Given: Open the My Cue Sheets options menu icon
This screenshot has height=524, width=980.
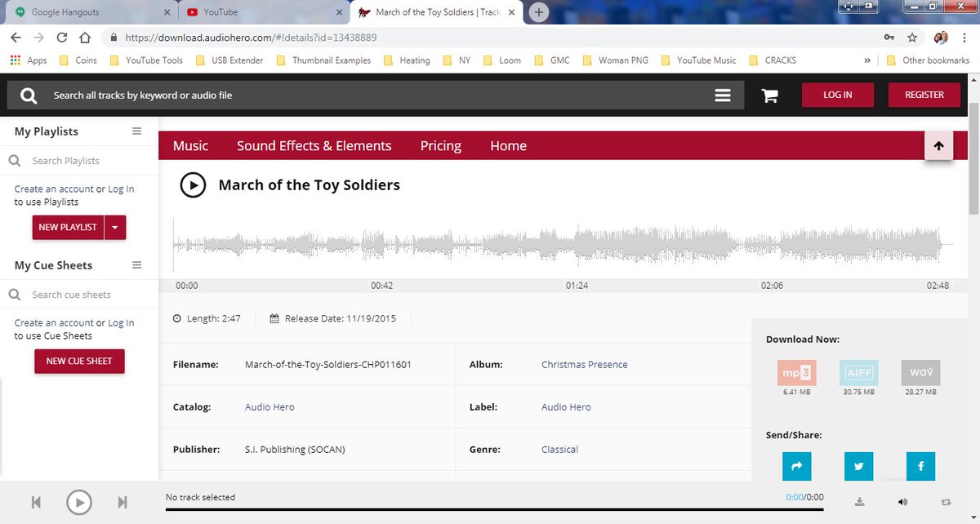Looking at the screenshot, I should click(x=136, y=265).
